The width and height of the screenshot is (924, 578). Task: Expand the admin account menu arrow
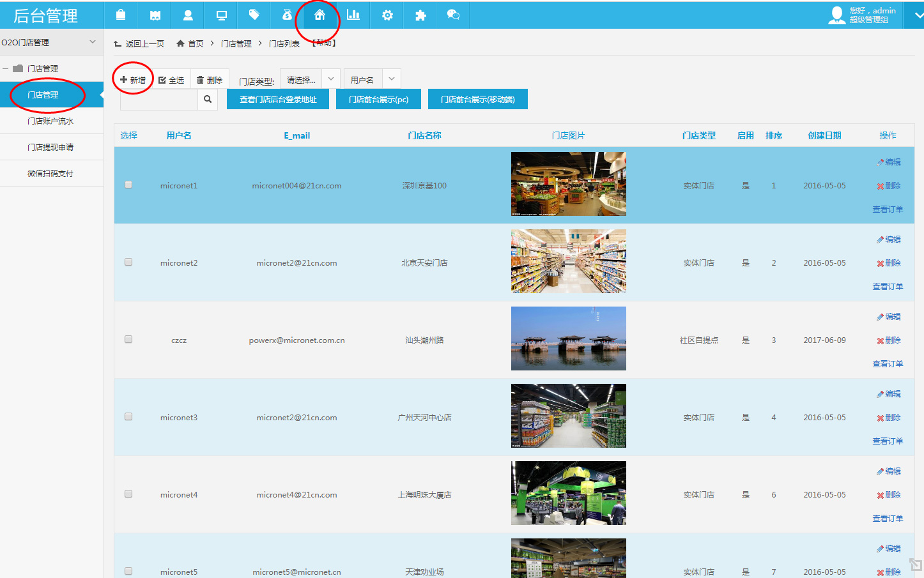pos(919,15)
